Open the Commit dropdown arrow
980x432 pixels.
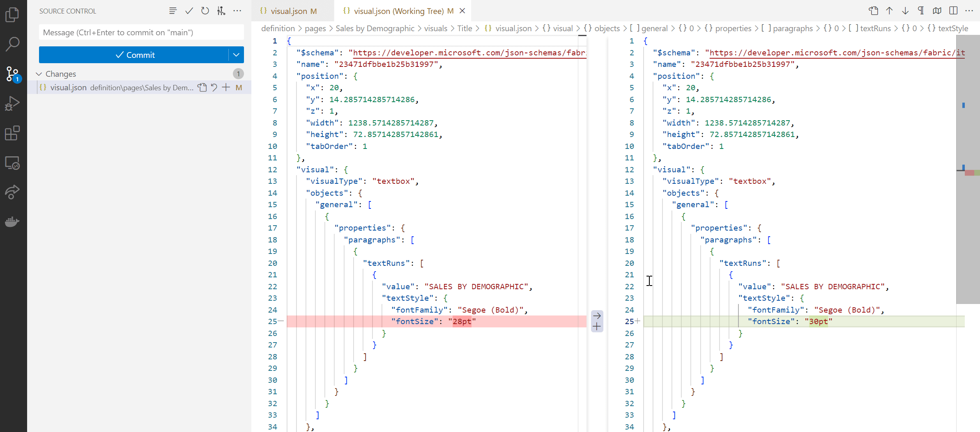(236, 55)
